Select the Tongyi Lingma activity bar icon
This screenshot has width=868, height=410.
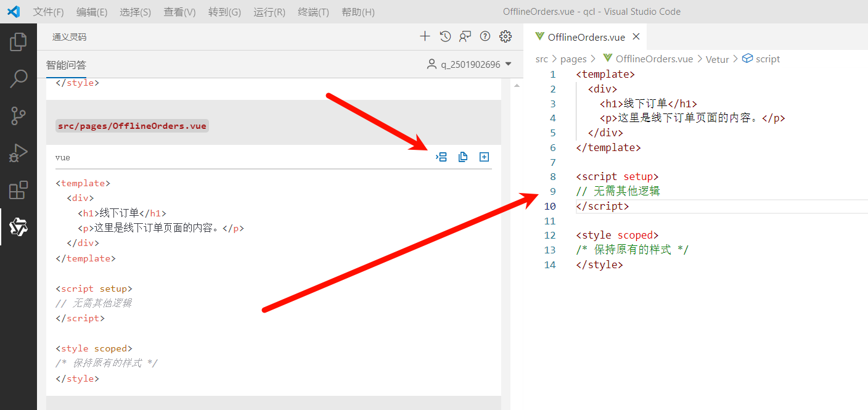point(18,227)
